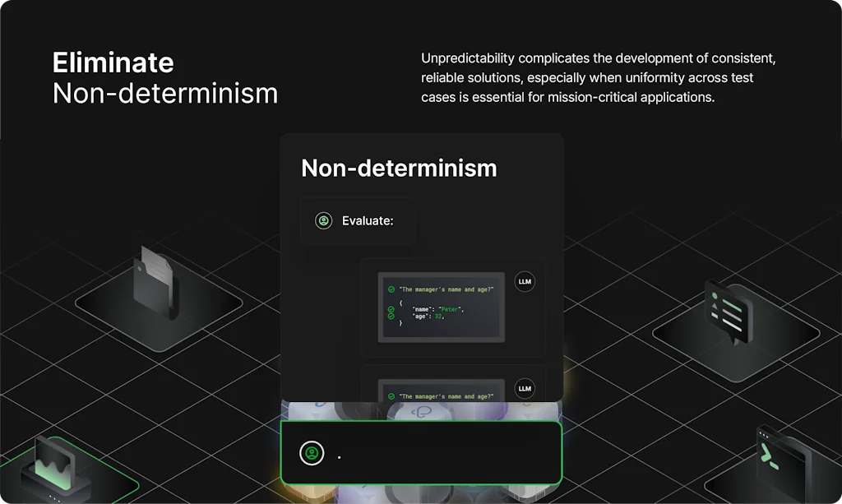Image resolution: width=842 pixels, height=504 pixels.
Task: Toggle the checkmark beside the "name": "Peter" line
Action: tap(391, 309)
